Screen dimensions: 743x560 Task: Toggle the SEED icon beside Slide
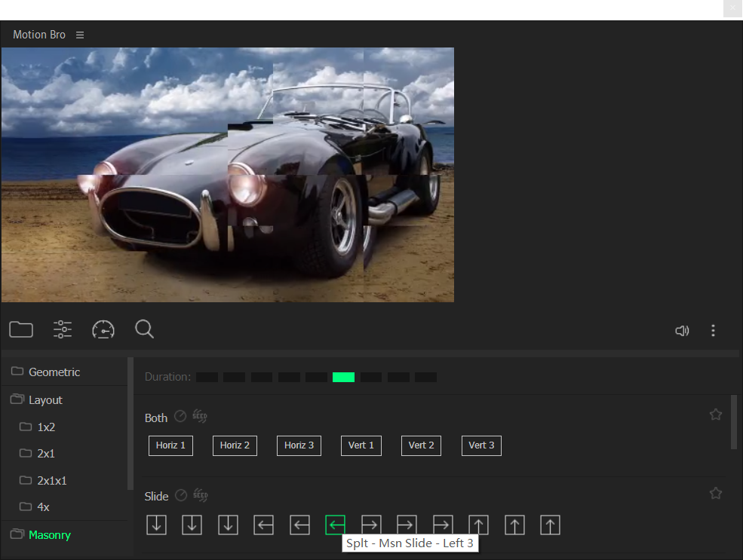201,496
